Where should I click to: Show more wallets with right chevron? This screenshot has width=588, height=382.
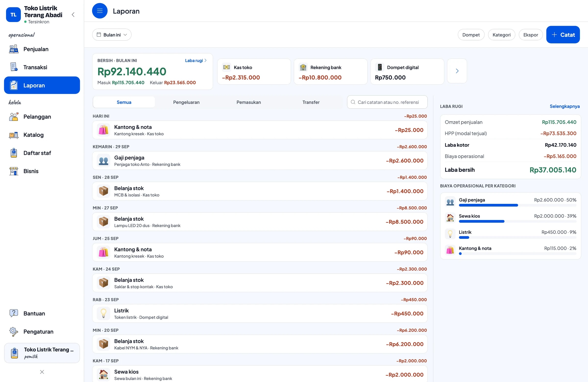[457, 71]
